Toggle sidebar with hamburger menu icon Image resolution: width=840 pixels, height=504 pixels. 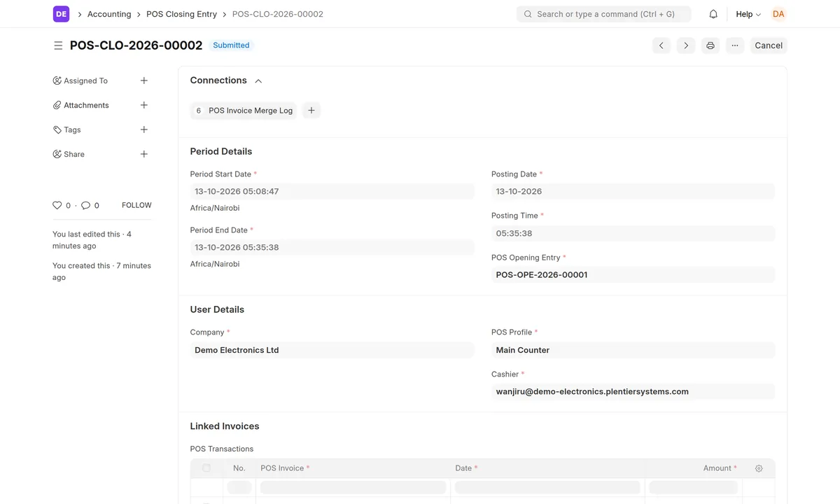(58, 45)
